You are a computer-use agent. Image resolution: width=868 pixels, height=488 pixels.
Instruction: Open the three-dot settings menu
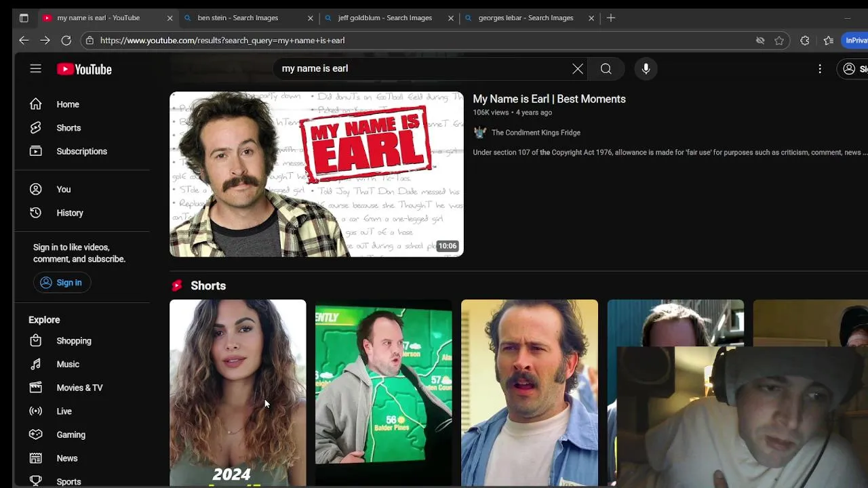[x=820, y=68]
